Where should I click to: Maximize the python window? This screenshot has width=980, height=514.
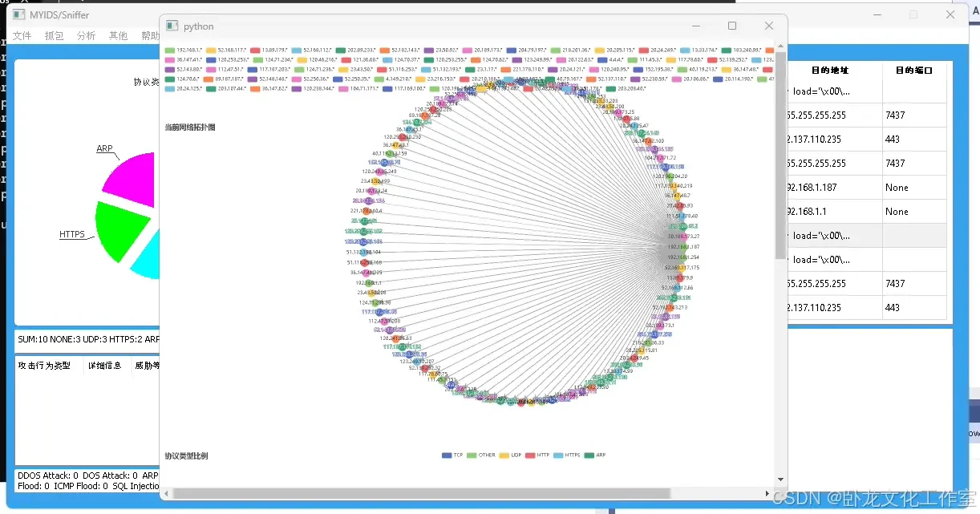(732, 26)
